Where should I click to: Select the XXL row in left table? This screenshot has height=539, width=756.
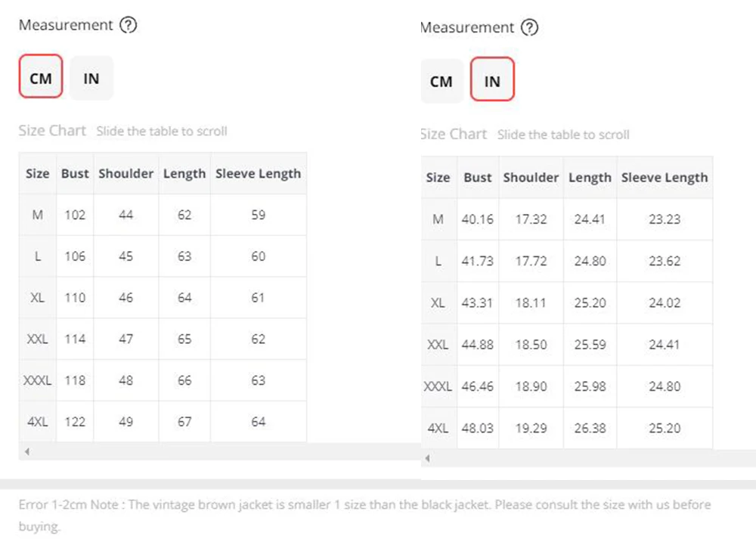pyautogui.click(x=163, y=339)
